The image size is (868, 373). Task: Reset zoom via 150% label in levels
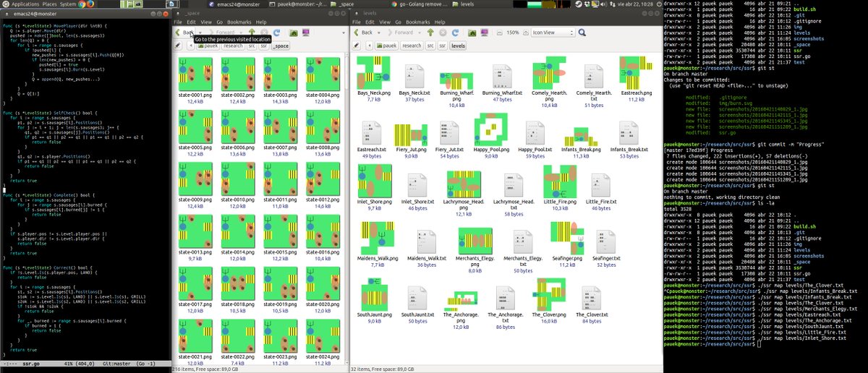512,33
